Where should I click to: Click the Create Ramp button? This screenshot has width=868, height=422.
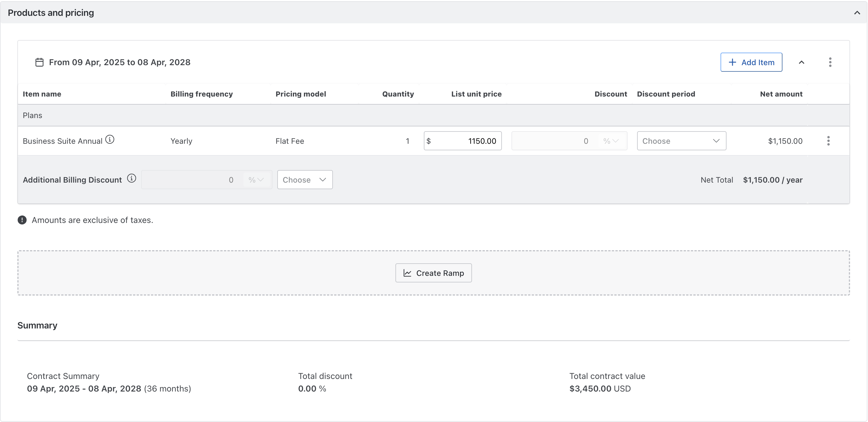coord(433,273)
